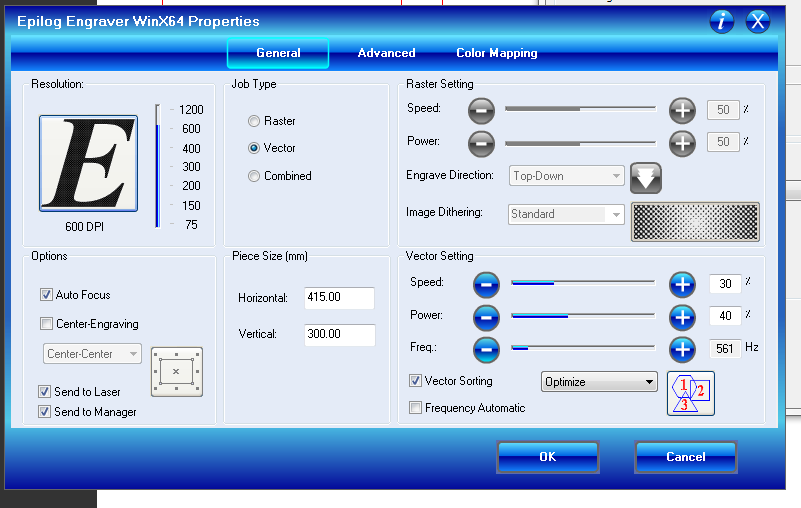Select the 200 resolution label
Screen dimensions: 801x508
pos(191,186)
